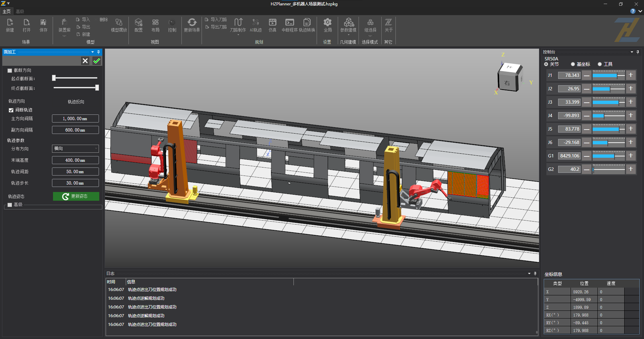Switch to the 高级 ribbon tab
The width and height of the screenshot is (644, 339).
(x=20, y=11)
